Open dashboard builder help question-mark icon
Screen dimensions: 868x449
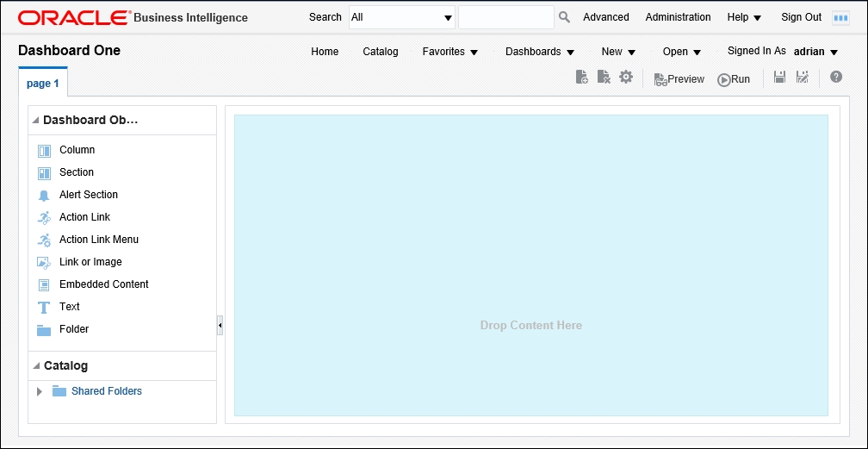tap(836, 77)
